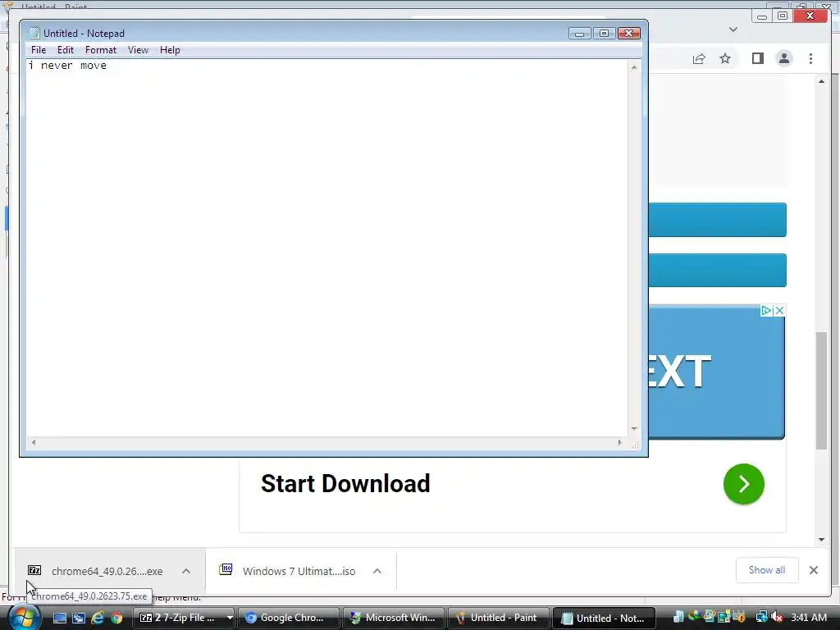This screenshot has height=630, width=840.
Task: Click Show Desktop quick launch icon
Action: point(59,618)
